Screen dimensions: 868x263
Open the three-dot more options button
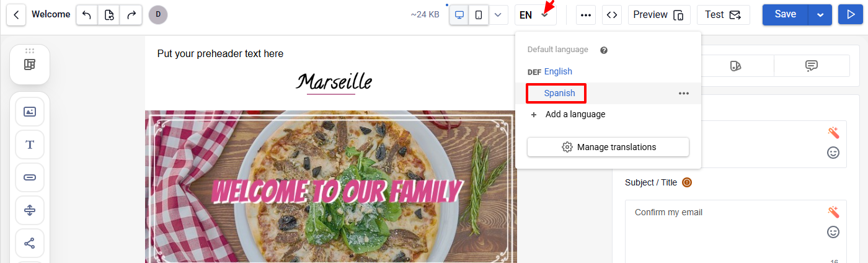pyautogui.click(x=586, y=15)
